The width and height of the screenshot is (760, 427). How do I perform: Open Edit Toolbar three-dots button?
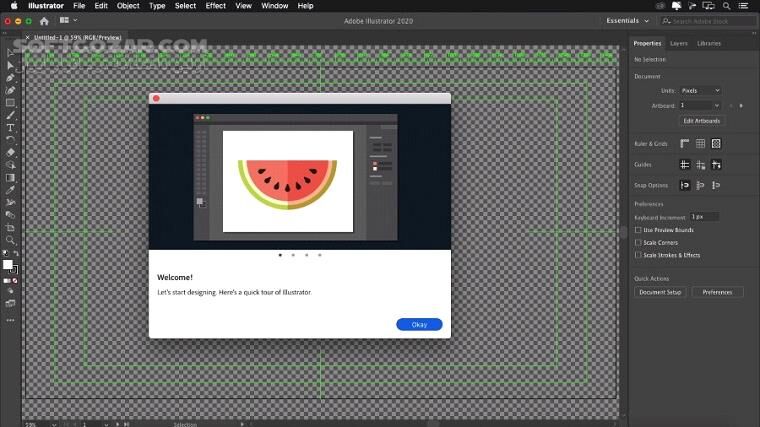[x=10, y=320]
